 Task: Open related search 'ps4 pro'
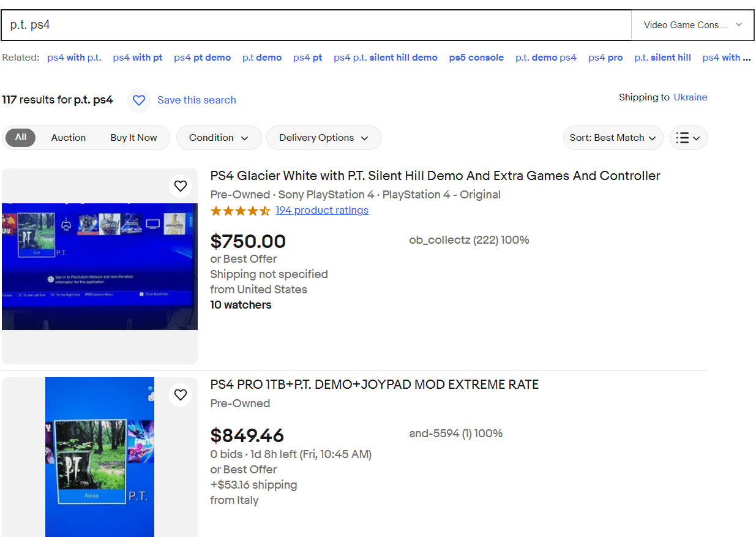605,58
